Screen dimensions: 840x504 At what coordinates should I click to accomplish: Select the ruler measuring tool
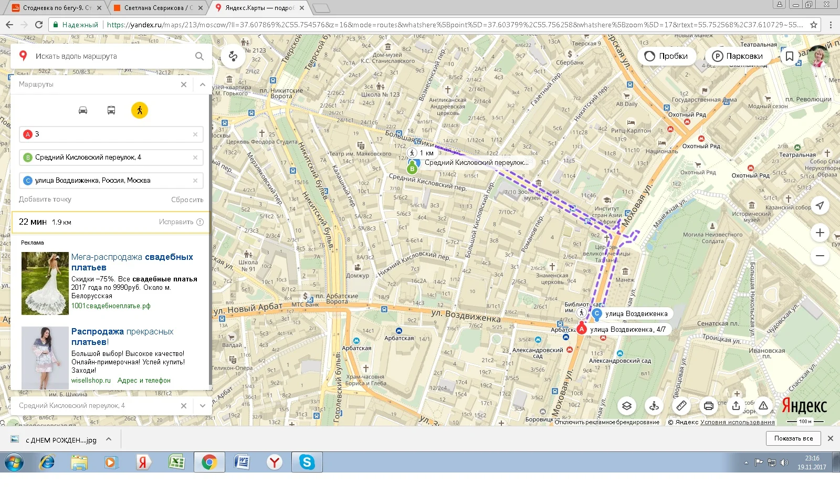[681, 405]
